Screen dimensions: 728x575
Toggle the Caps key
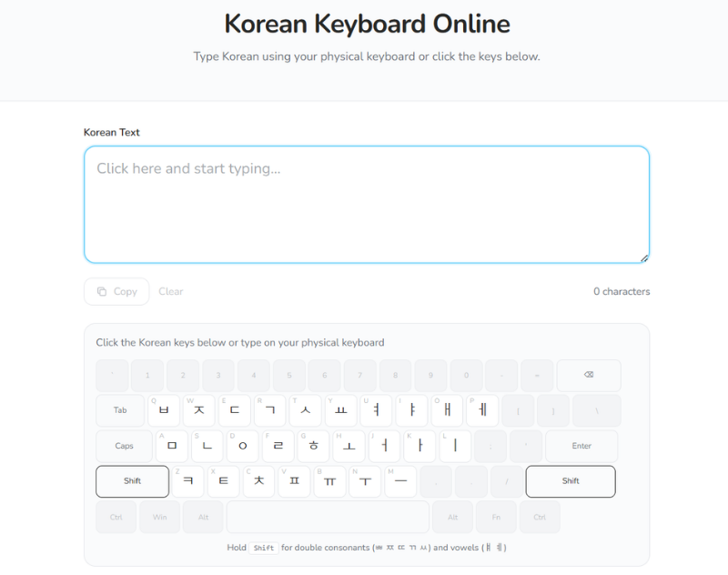124,446
